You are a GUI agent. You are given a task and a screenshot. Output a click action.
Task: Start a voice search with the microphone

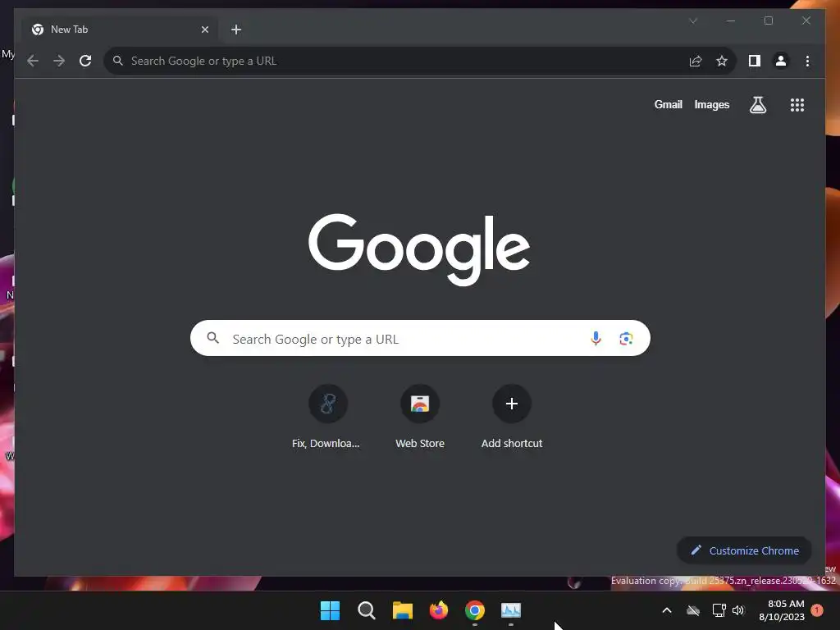(596, 339)
